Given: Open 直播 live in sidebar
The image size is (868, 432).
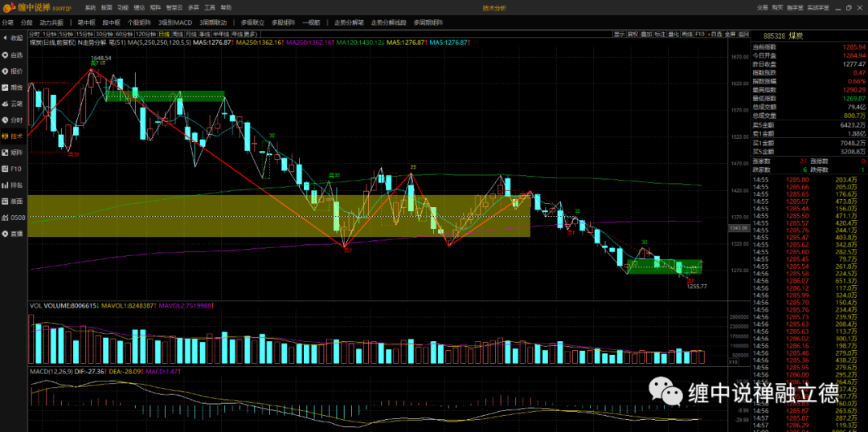Looking at the screenshot, I should tap(13, 234).
